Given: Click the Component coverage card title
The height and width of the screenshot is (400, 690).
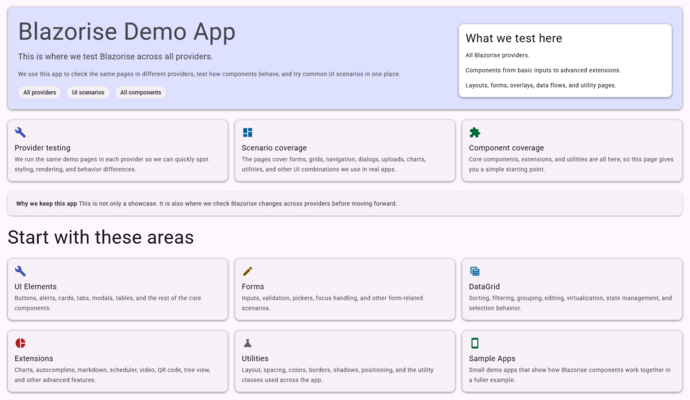Looking at the screenshot, I should coord(506,148).
